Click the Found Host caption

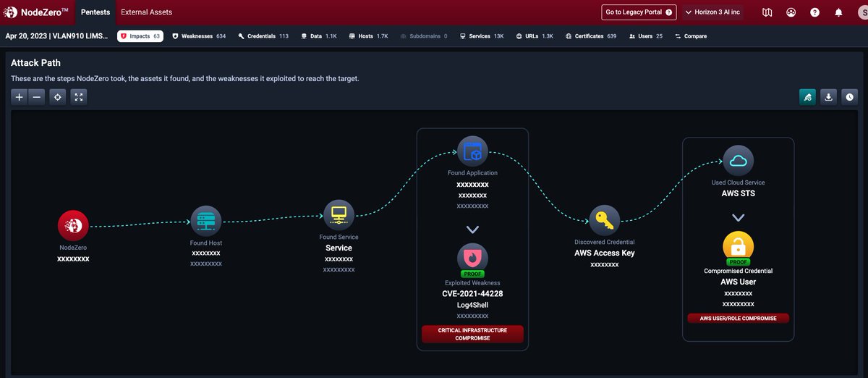pos(206,243)
